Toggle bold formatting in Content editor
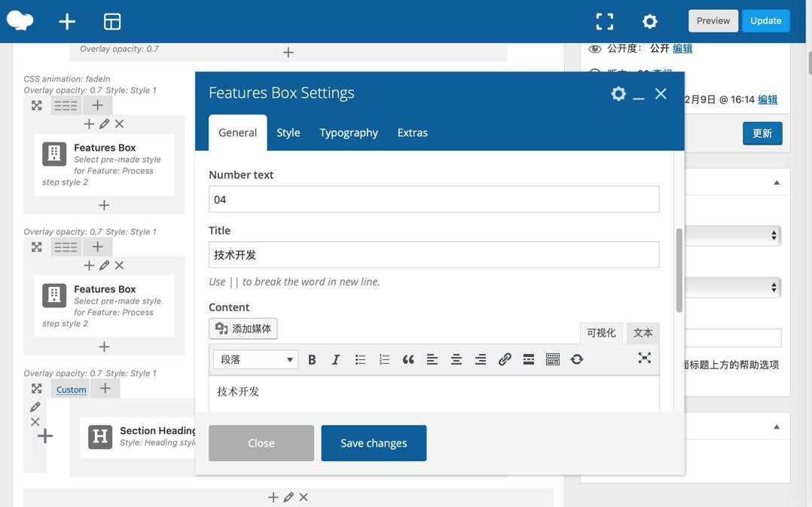 (x=312, y=359)
